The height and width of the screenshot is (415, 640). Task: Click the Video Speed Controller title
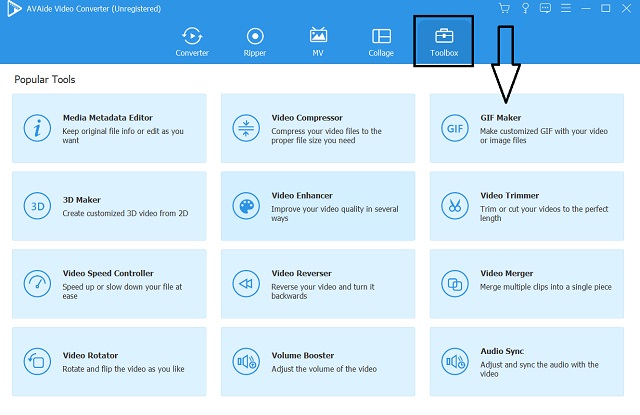tap(108, 273)
